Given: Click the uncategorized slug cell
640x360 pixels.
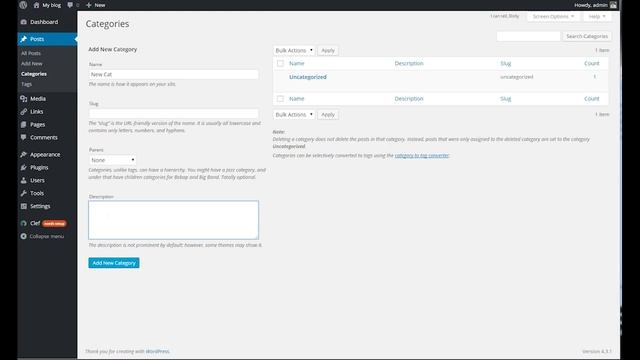Looking at the screenshot, I should 517,77.
